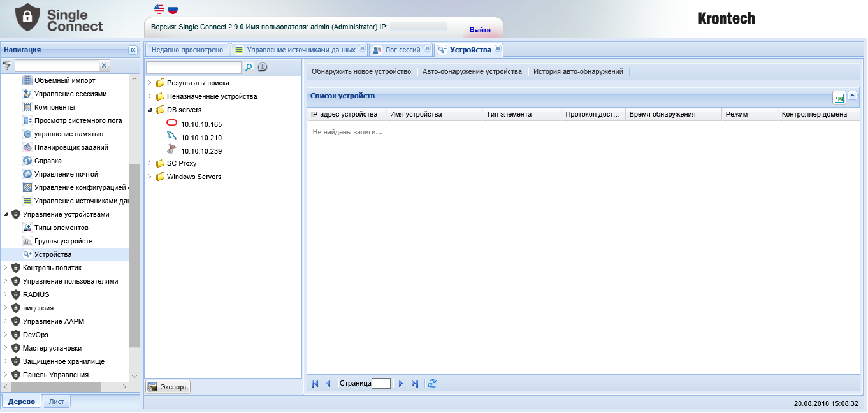Expand Мастер установки node
Image resolution: width=868 pixels, height=413 pixels.
[6, 348]
